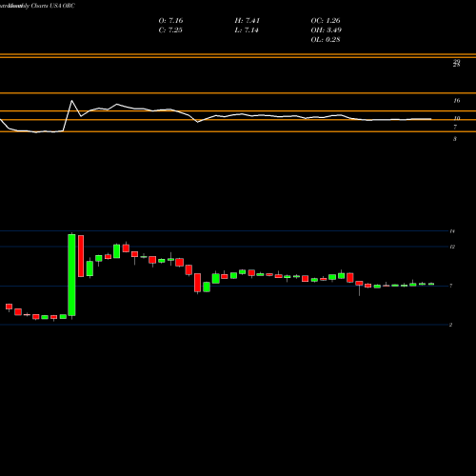476x476 pixels.
Task: Click the '16' label on the upper axis
Action: click(x=456, y=101)
